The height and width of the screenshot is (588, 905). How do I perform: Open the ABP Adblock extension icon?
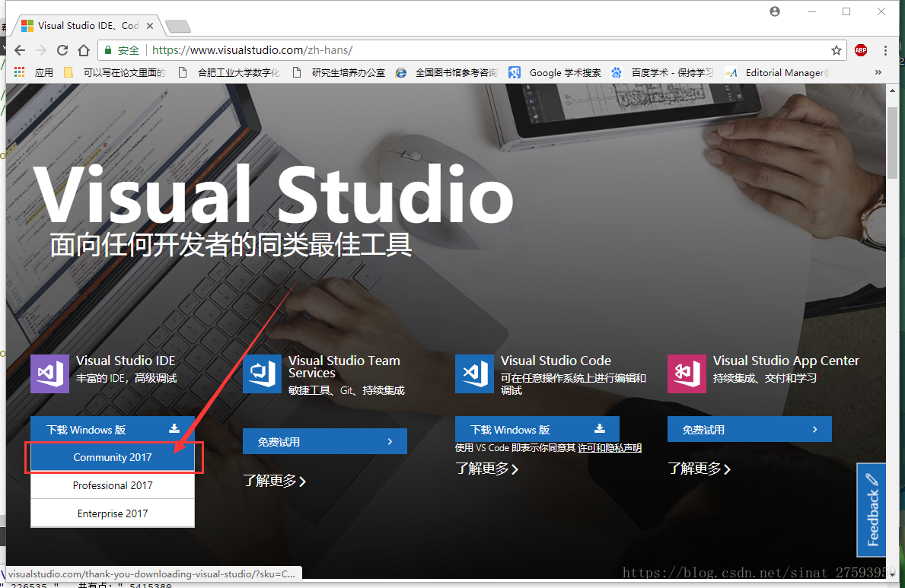861,50
